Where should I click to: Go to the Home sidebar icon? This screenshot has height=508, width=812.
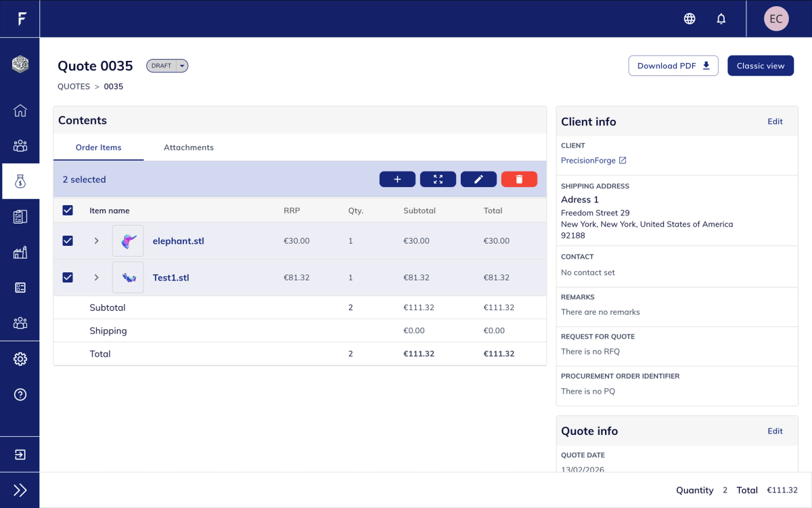(x=20, y=110)
